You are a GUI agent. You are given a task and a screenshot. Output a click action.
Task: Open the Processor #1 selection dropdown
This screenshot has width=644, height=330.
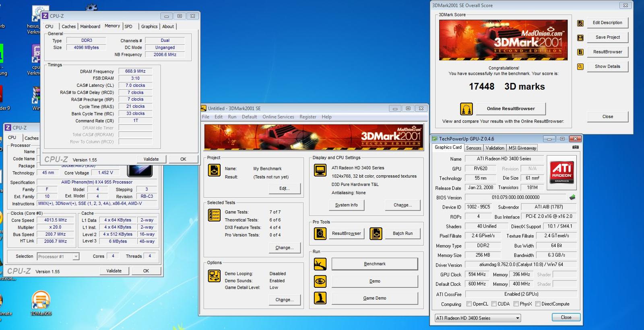58,256
